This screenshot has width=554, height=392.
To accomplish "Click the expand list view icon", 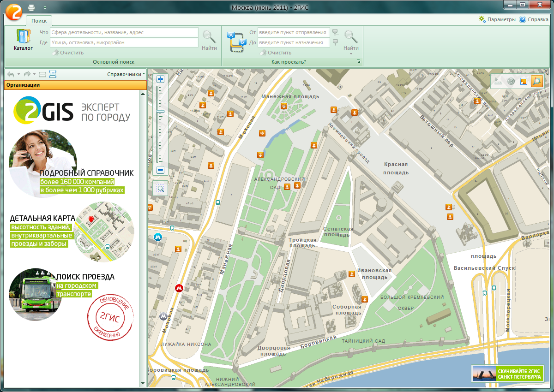I will (52, 74).
